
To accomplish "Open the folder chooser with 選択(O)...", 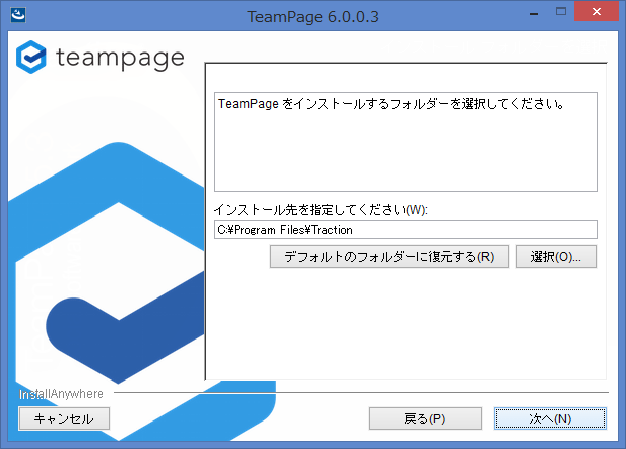I will point(556,257).
